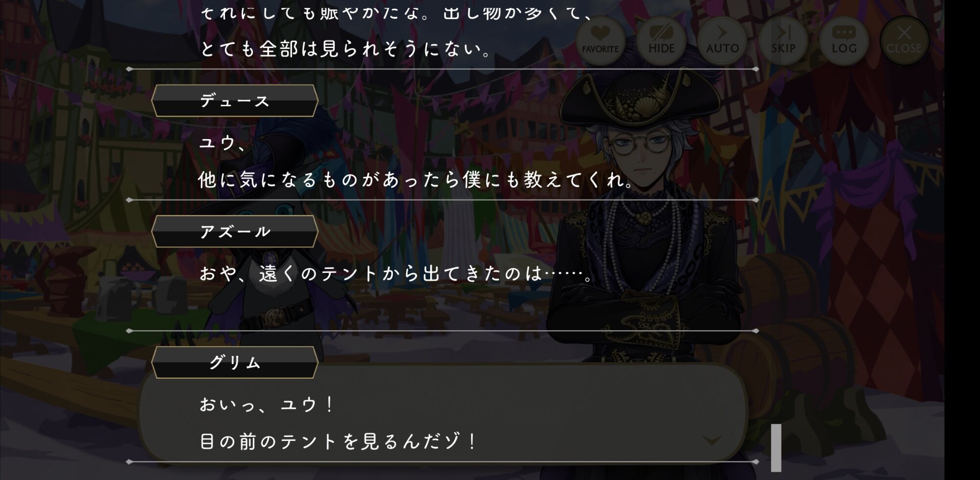Screen dimensions: 980x480
Task: Select the デュース name plate
Action: (x=235, y=100)
